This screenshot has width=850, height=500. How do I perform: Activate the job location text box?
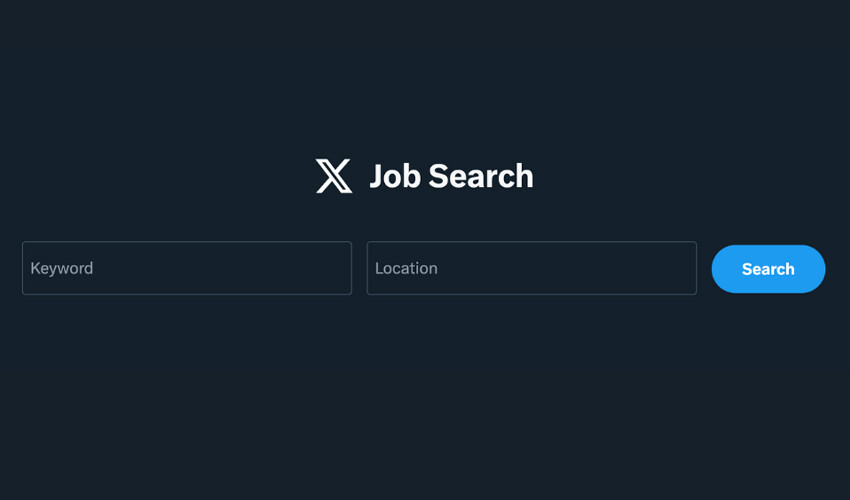tap(531, 268)
